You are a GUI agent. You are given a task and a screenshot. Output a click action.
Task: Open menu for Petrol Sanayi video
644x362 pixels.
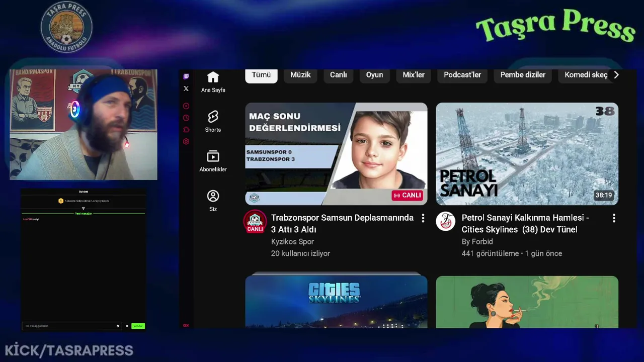[614, 218]
